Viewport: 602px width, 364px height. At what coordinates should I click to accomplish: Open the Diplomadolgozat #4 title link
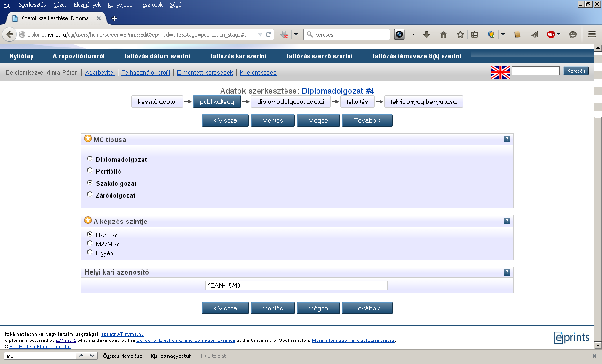pos(338,91)
